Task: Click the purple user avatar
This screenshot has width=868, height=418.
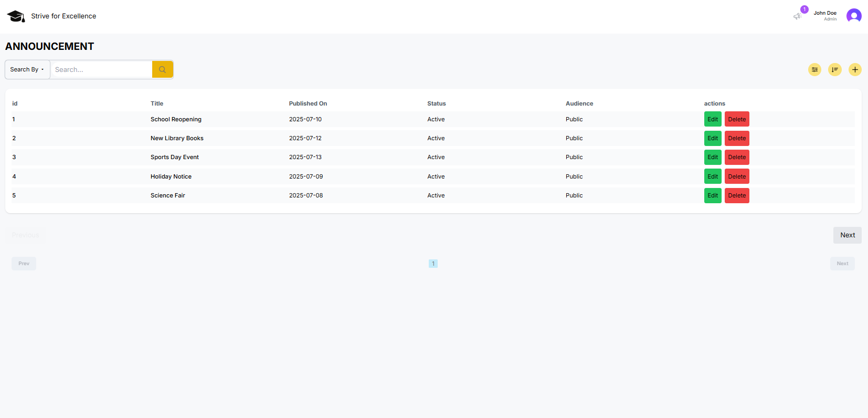Action: 854,16
